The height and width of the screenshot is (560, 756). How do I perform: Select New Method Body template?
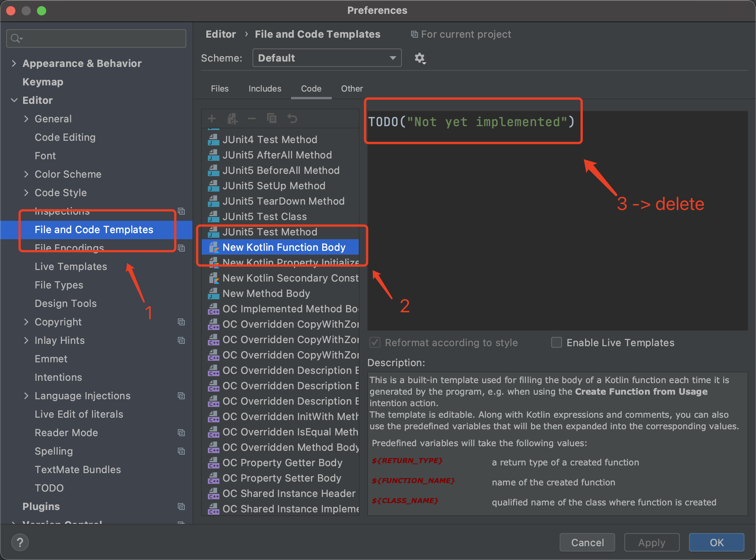[266, 293]
